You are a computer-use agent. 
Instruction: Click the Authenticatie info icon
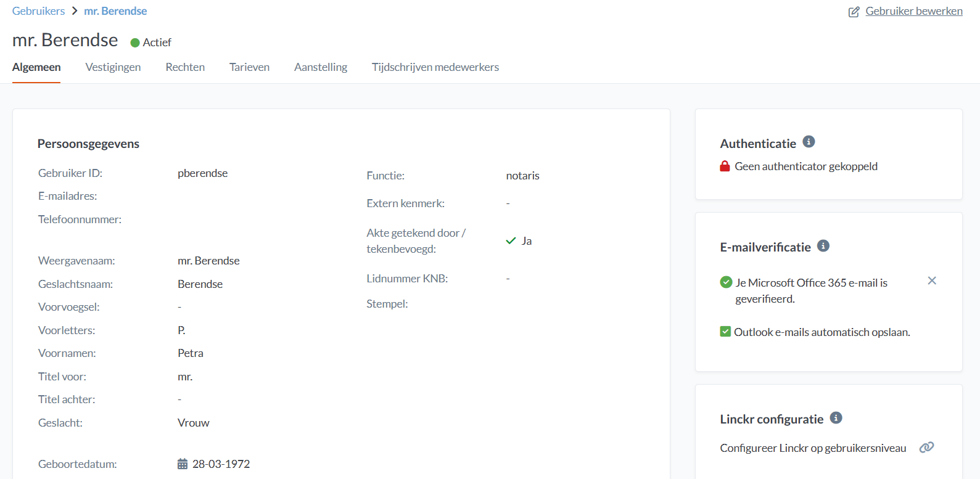pos(809,142)
